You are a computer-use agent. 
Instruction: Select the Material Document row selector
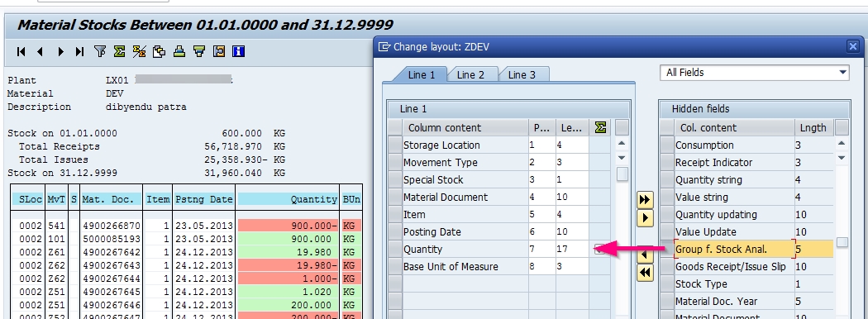point(394,198)
